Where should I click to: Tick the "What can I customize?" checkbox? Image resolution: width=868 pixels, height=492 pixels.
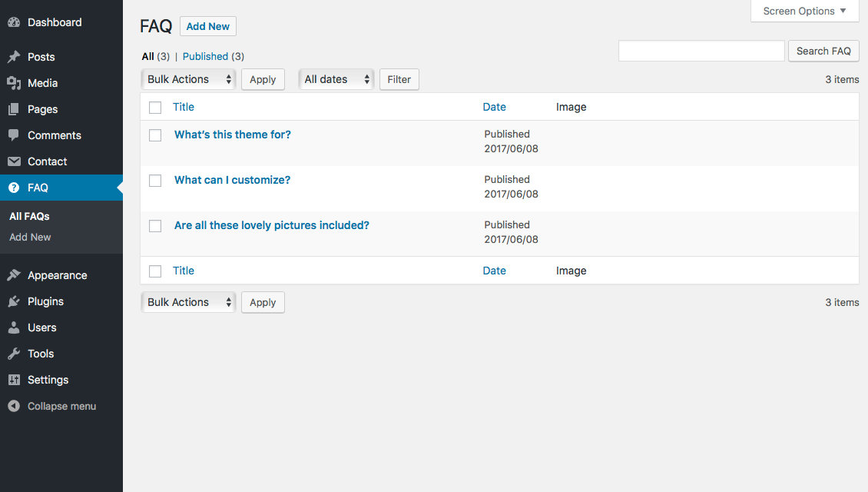tap(155, 181)
